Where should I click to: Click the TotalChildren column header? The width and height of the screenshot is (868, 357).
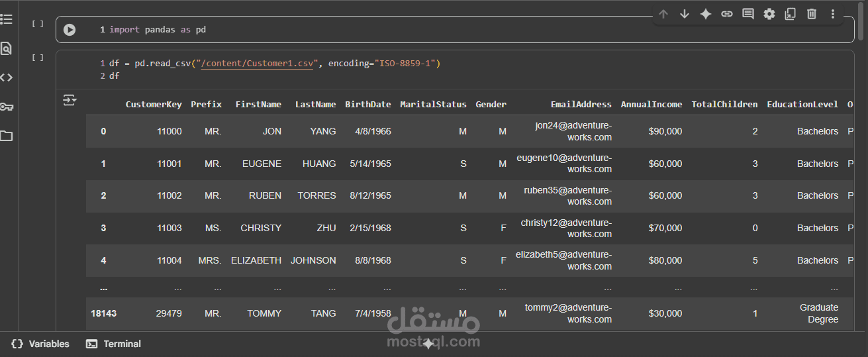click(x=724, y=105)
